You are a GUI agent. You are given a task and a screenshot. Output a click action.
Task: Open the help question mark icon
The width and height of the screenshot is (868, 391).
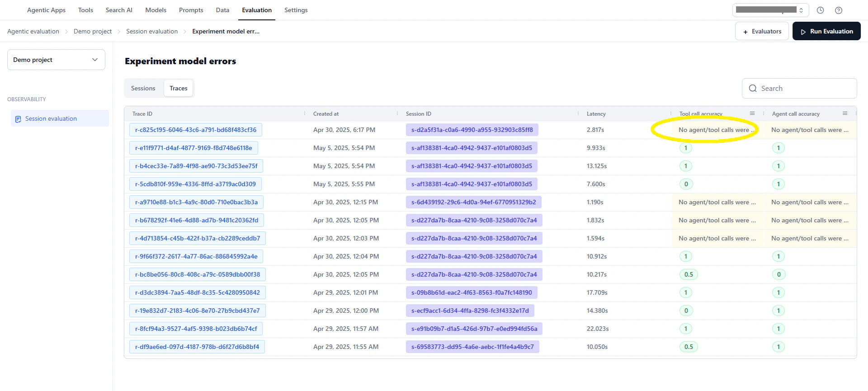pyautogui.click(x=839, y=10)
